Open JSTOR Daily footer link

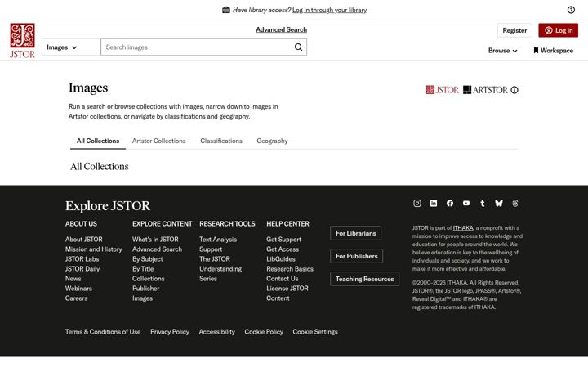point(82,268)
